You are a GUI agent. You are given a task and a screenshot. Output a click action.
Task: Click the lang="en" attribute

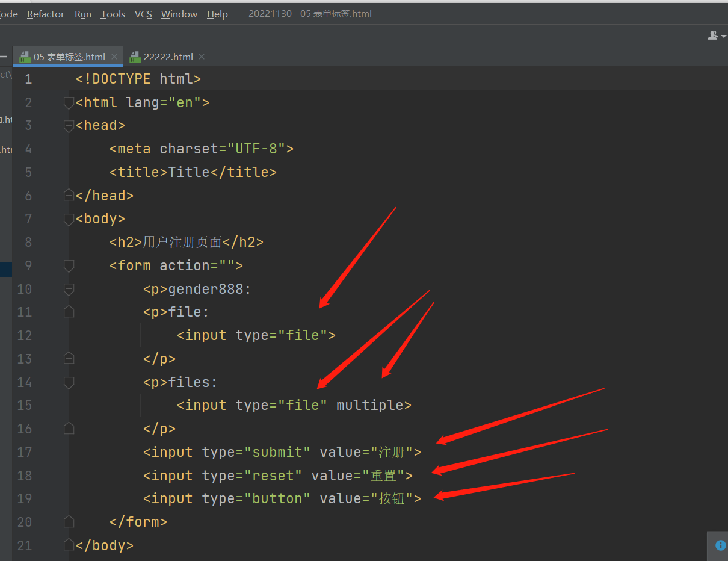(x=164, y=102)
